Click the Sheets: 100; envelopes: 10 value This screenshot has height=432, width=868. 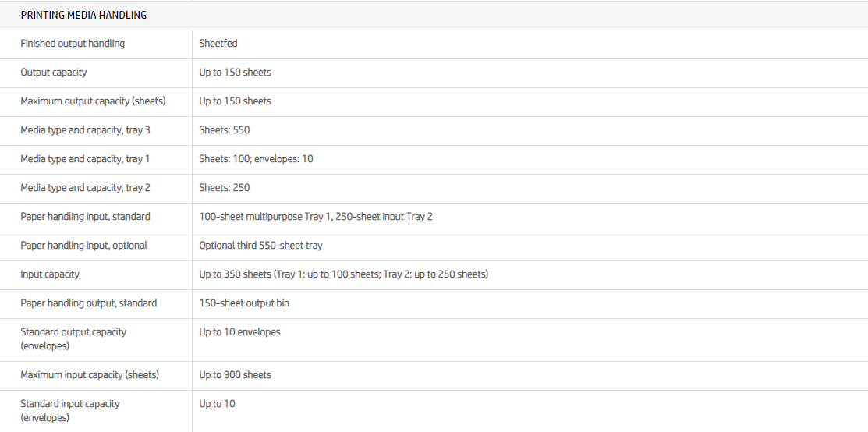click(x=256, y=159)
